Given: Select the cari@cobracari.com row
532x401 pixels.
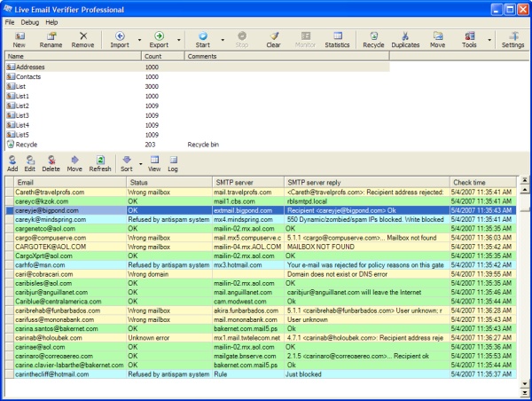Looking at the screenshot, I should click(261, 274).
